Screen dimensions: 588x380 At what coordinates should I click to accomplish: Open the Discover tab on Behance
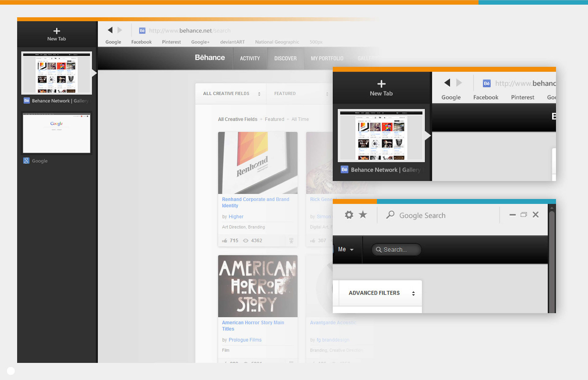[x=285, y=58]
